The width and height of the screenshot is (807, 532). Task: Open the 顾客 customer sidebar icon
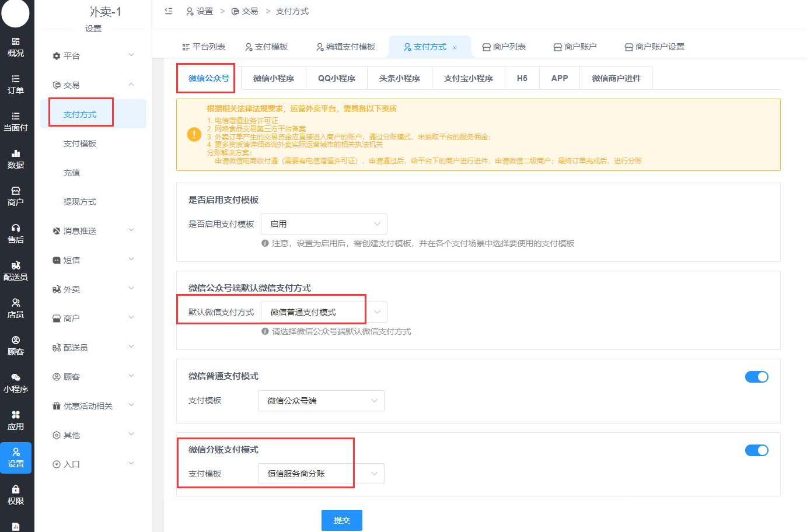(16, 345)
